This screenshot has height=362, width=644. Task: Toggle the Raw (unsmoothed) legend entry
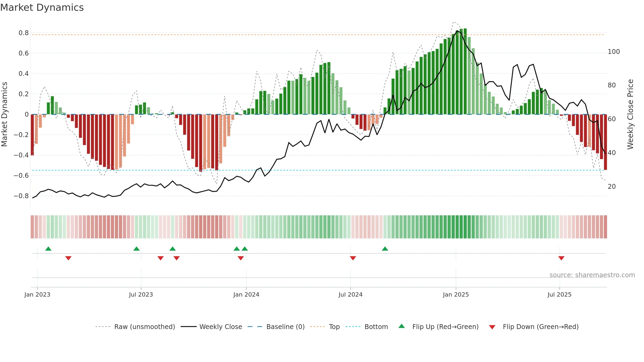tap(135, 327)
